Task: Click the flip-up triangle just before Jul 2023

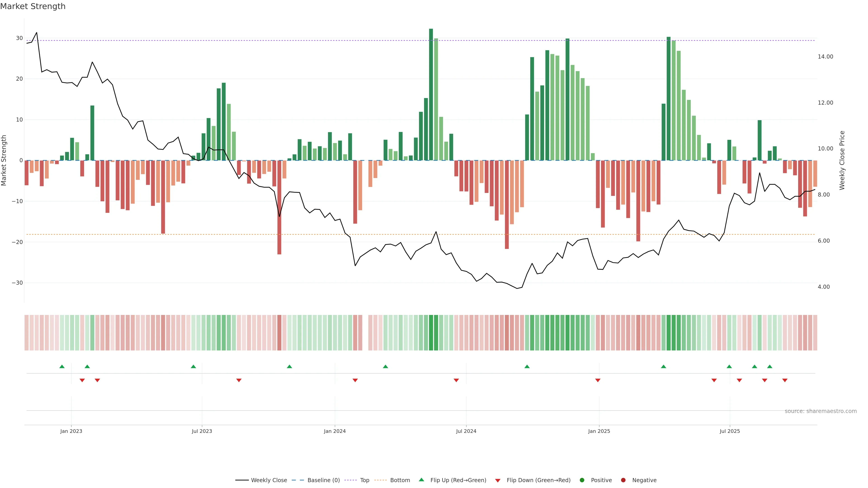Action: tap(193, 366)
